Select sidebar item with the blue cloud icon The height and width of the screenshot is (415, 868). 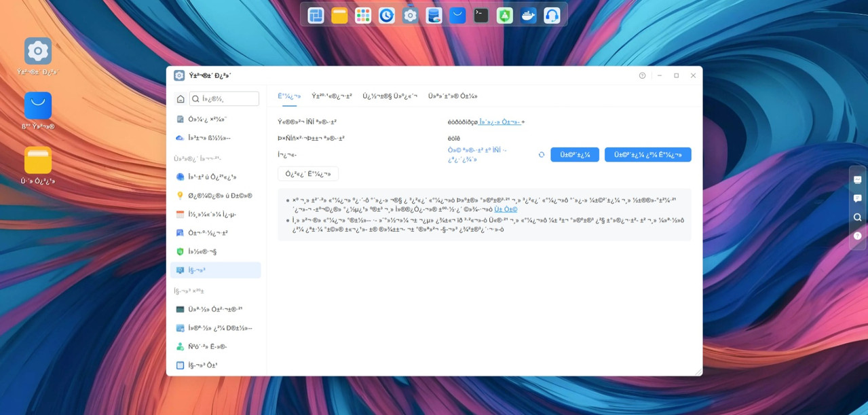pyautogui.click(x=215, y=138)
